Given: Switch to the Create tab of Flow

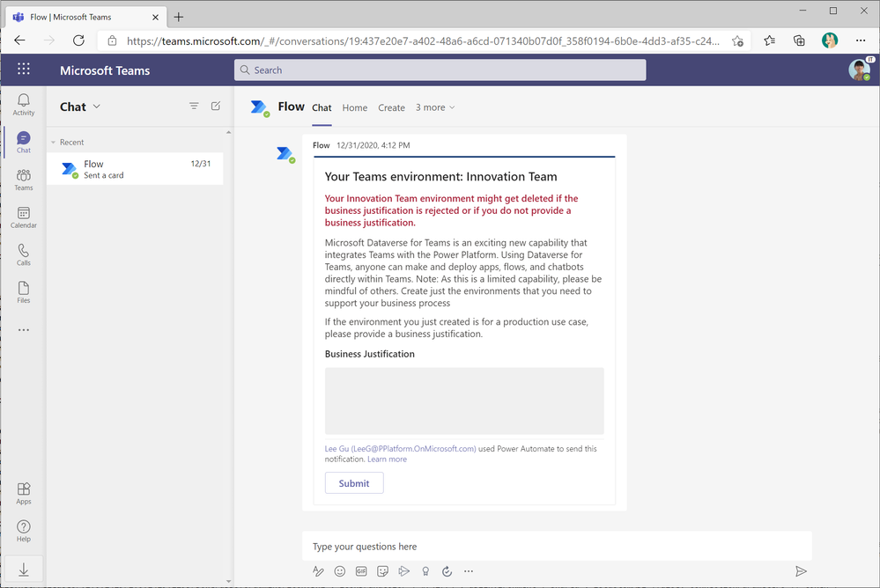Looking at the screenshot, I should 391,107.
